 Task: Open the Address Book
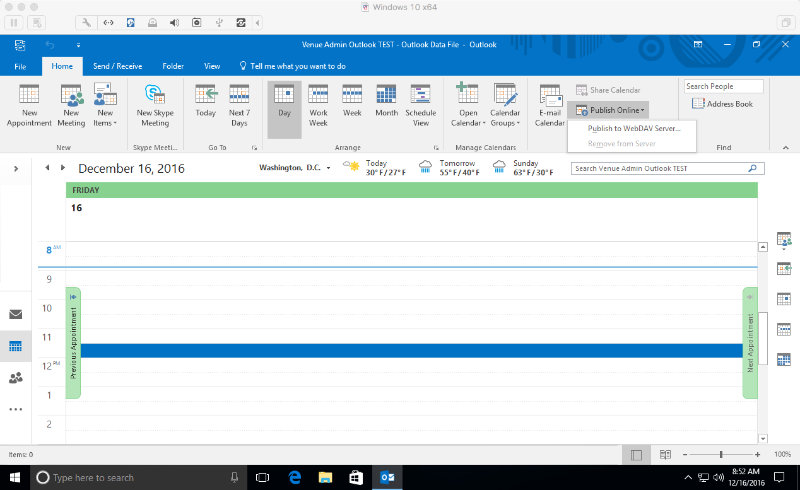point(722,104)
